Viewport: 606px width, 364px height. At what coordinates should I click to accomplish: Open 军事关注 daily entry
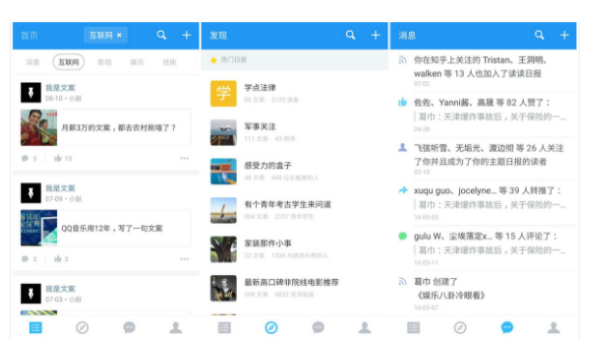click(295, 132)
